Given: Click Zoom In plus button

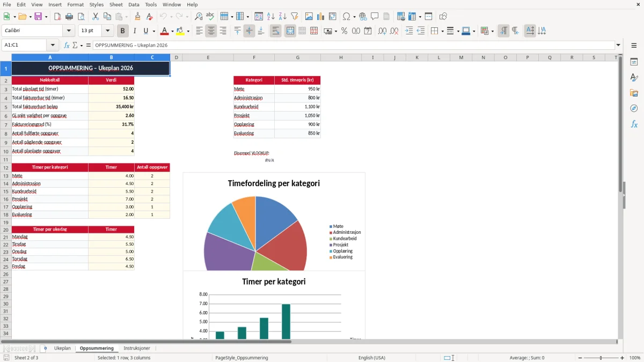Looking at the screenshot, I should pyautogui.click(x=623, y=358).
